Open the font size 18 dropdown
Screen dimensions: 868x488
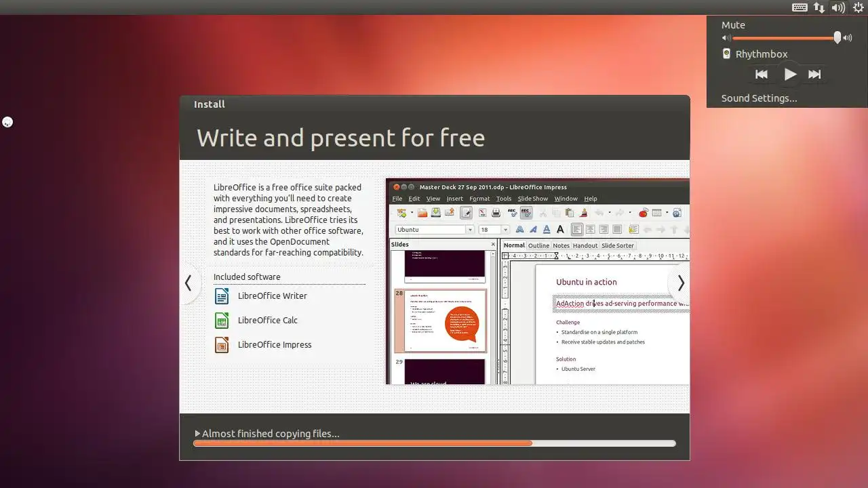[x=505, y=230]
